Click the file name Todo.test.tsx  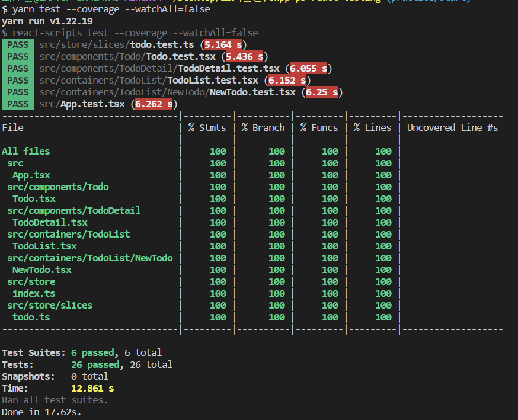click(x=181, y=57)
